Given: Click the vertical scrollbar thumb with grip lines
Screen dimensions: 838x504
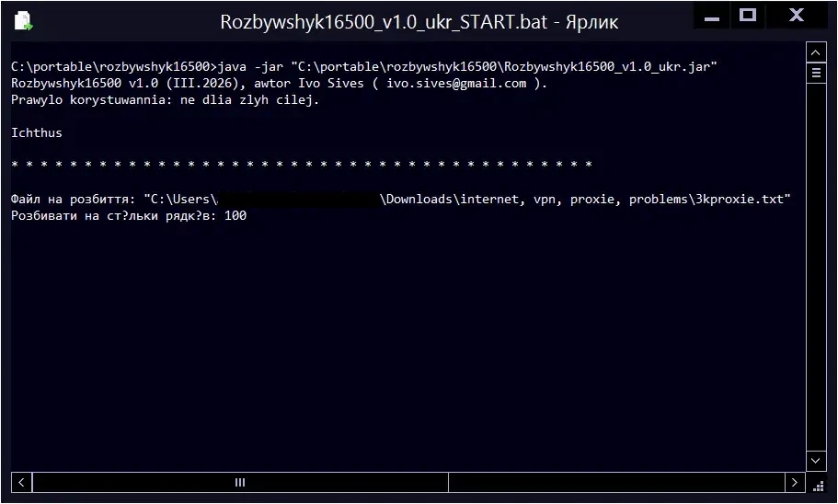Looking at the screenshot, I should click(815, 74).
